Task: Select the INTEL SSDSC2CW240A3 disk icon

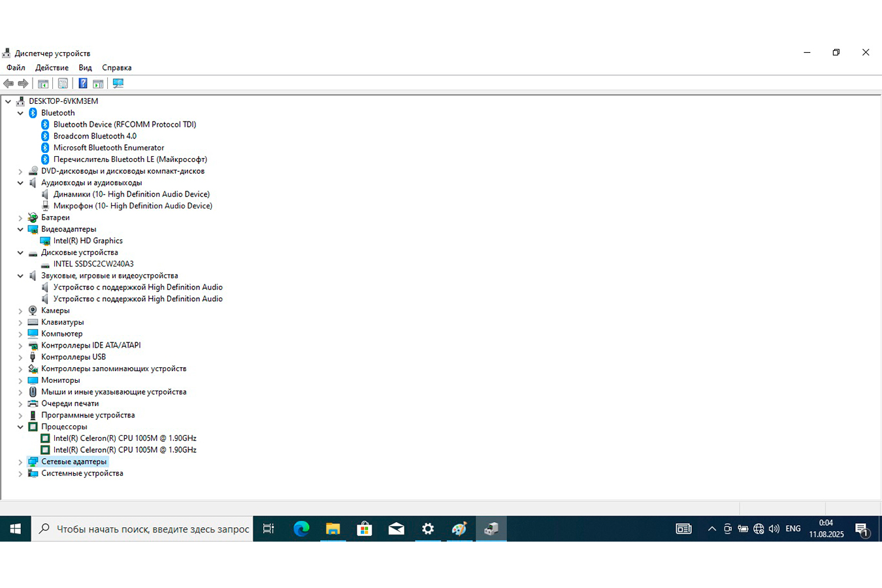Action: coord(45,265)
